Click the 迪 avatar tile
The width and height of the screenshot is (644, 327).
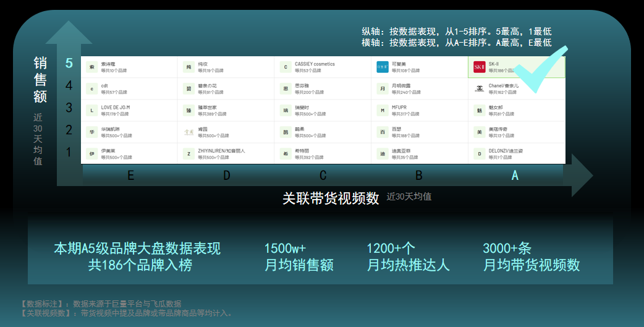coord(383,154)
